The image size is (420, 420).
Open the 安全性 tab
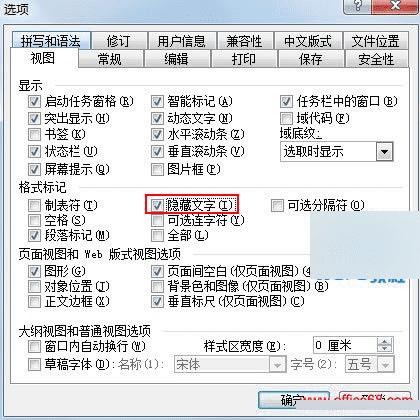click(x=376, y=59)
